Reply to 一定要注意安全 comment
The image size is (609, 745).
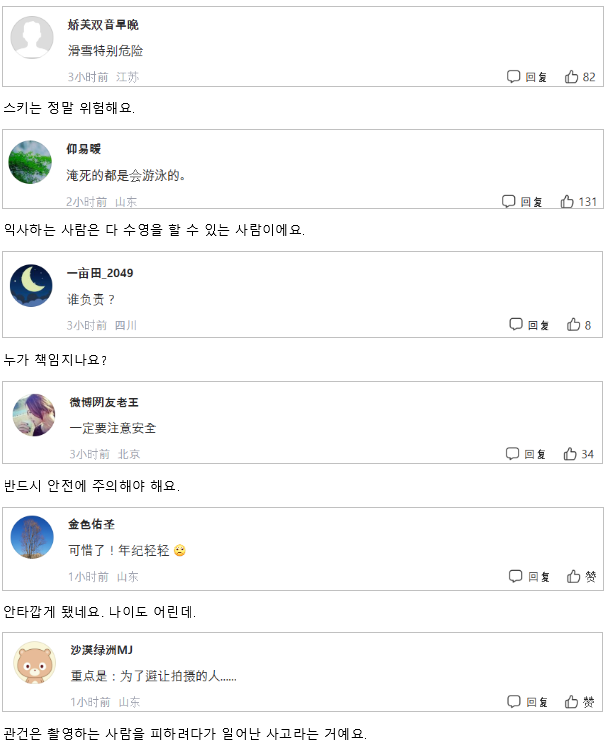tap(525, 454)
